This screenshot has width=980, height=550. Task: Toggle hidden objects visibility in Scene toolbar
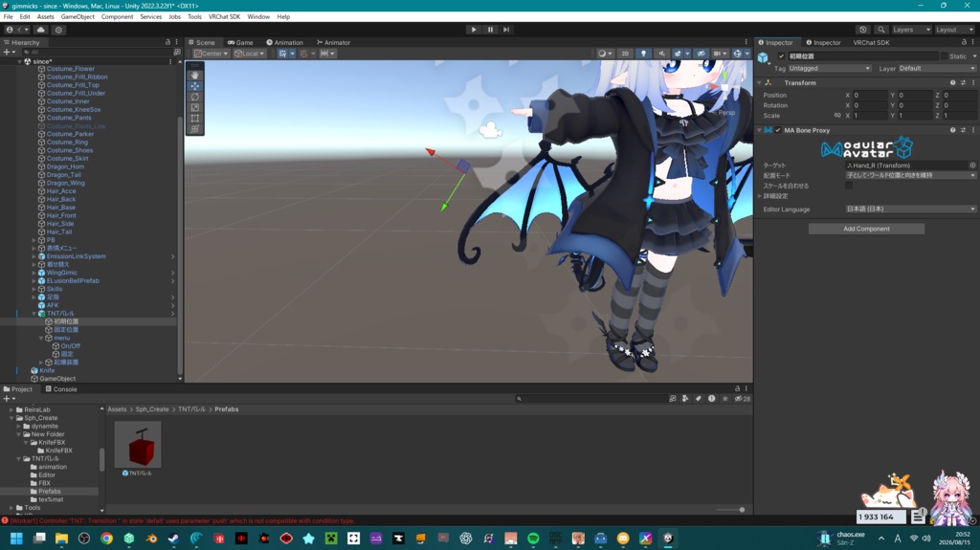tap(701, 54)
